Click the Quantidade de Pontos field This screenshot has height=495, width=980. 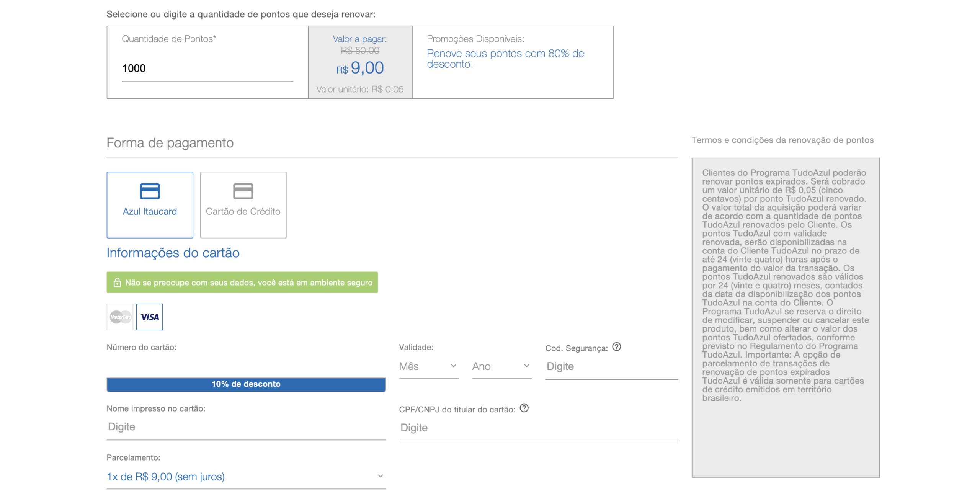tap(207, 69)
